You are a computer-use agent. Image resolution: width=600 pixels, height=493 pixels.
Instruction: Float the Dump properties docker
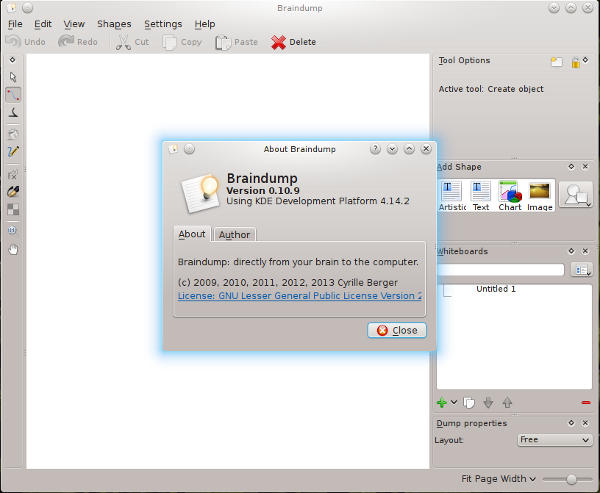571,423
